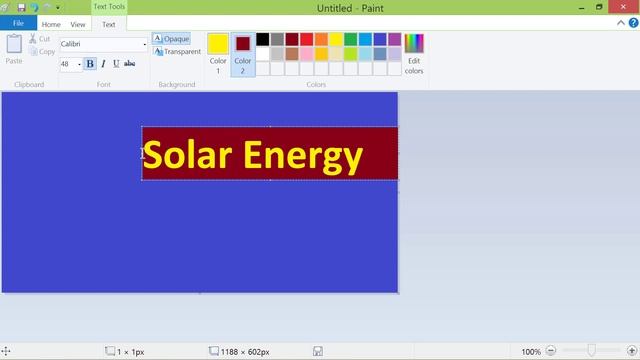The width and height of the screenshot is (640, 360).
Task: Expand the font family dropdown arrow
Action: click(x=144, y=44)
